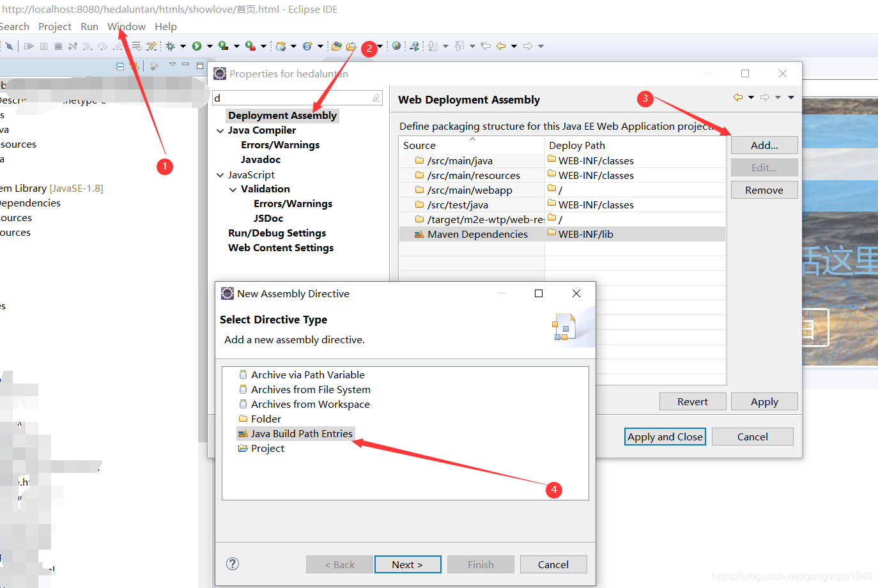Click the Next Annotation icon
This screenshot has height=588, width=878.
[433, 46]
